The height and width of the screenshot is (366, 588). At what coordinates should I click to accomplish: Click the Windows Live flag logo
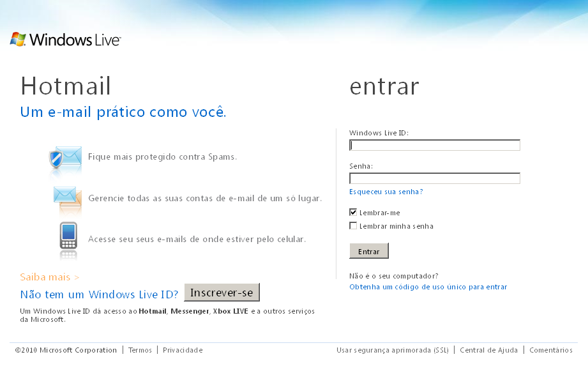pos(18,39)
